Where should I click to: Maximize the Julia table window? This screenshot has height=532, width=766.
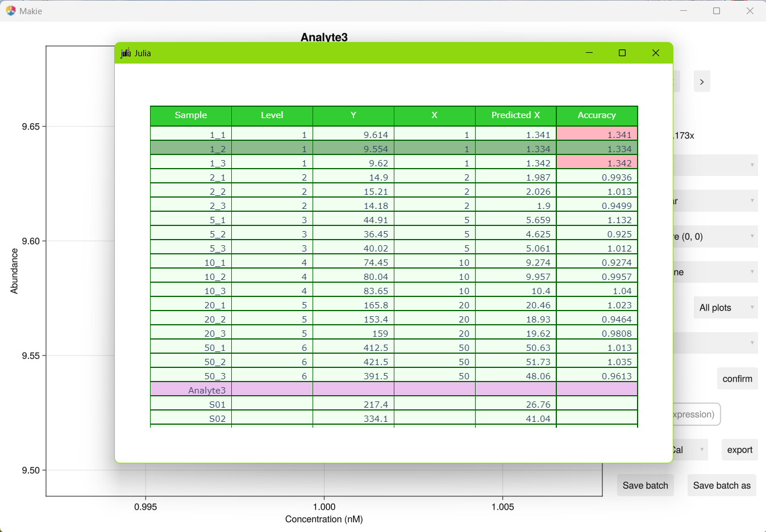coord(622,53)
